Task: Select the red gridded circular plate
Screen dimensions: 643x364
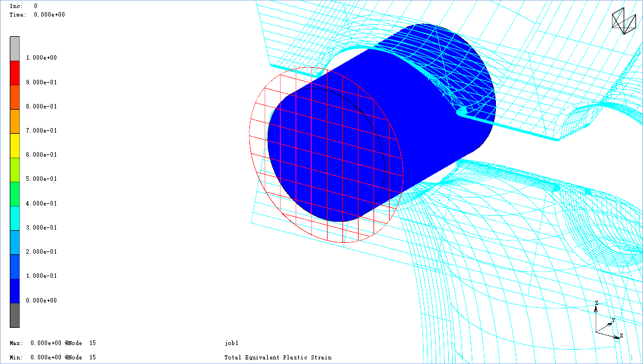Action: pyautogui.click(x=326, y=155)
